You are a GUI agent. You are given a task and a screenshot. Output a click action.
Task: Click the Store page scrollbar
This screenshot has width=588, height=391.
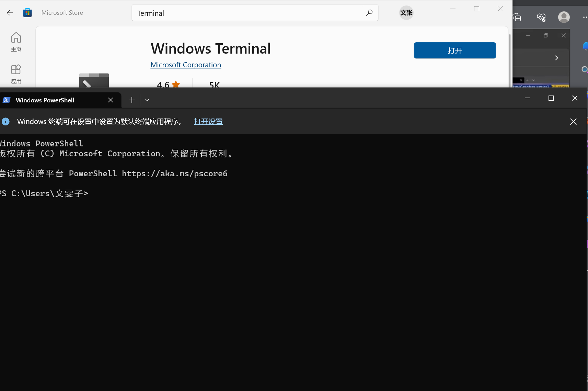pyautogui.click(x=510, y=60)
